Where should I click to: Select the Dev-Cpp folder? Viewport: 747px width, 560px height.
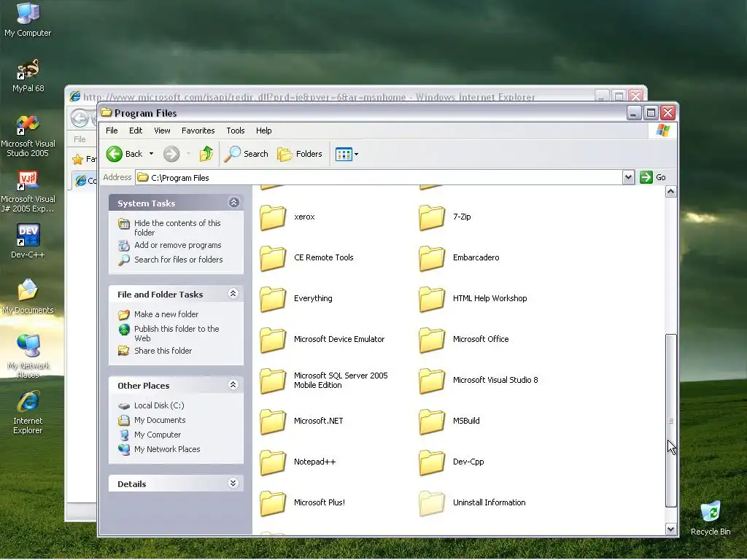click(x=452, y=462)
